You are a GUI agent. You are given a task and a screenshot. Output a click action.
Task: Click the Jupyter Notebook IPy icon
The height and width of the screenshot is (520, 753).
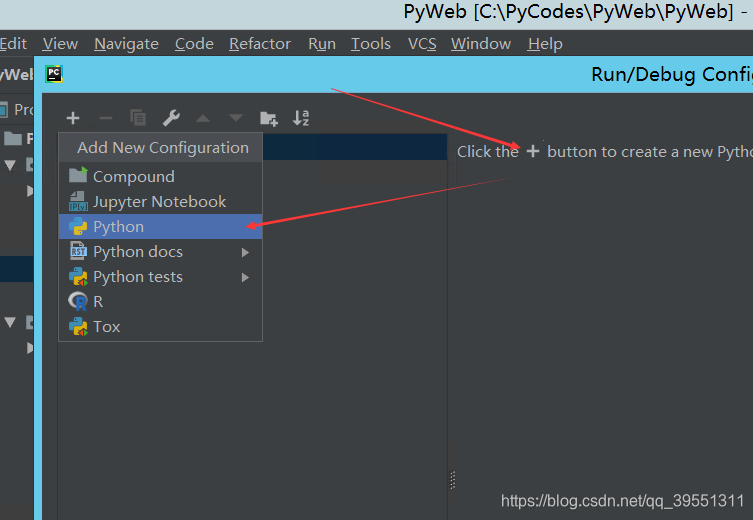[x=78, y=201]
